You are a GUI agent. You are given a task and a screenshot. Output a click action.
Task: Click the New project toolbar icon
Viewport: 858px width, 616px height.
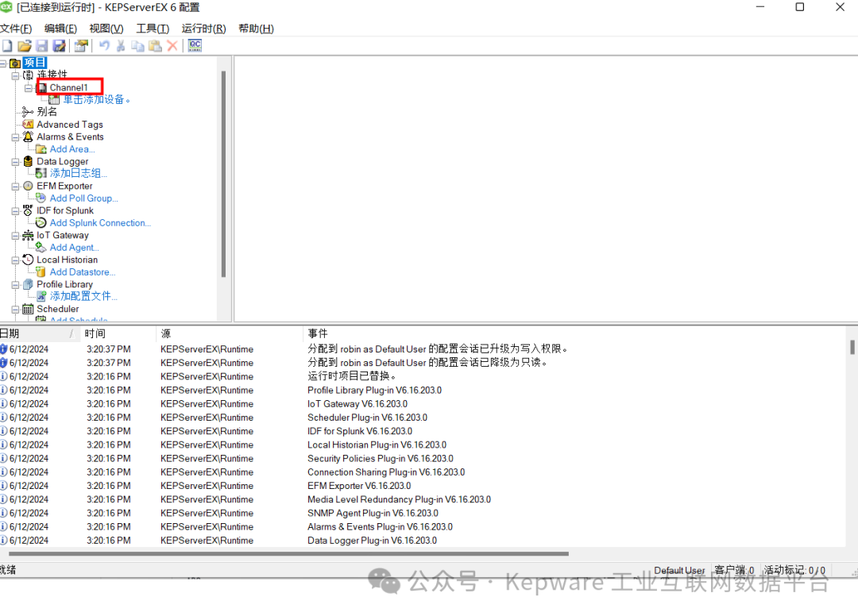tap(7, 46)
